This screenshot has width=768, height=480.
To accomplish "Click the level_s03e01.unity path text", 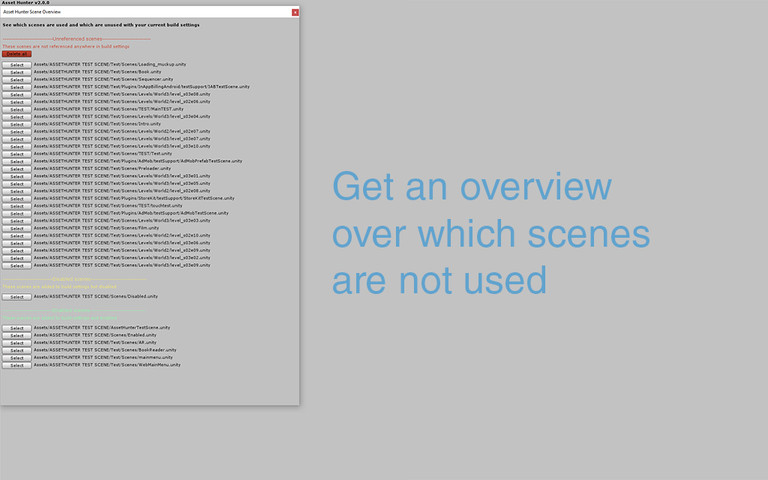I will tap(122, 176).
